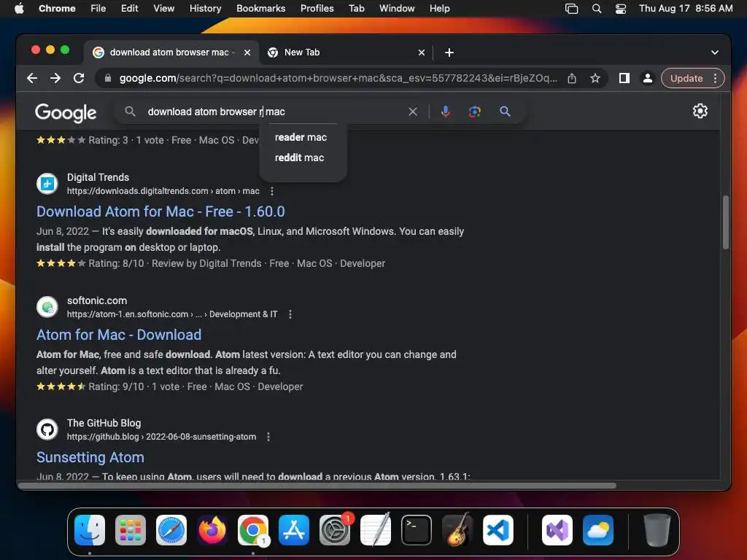Click the blue magnifier search button

pos(505,112)
